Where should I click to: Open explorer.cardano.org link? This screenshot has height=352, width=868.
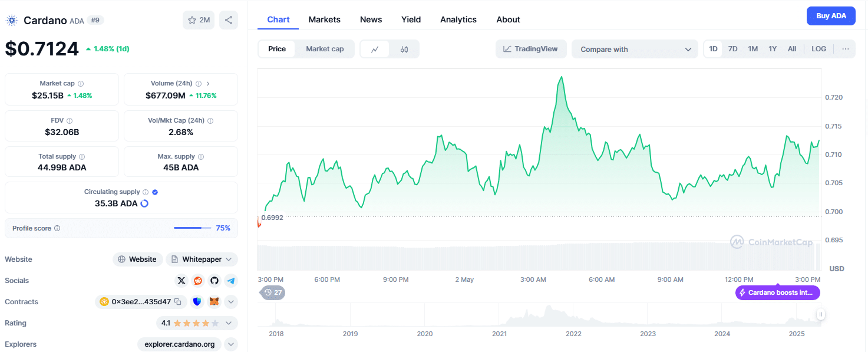tap(180, 344)
